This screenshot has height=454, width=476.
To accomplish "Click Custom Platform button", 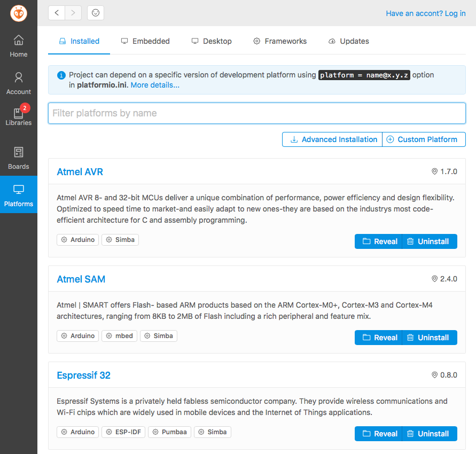I will pos(424,139).
